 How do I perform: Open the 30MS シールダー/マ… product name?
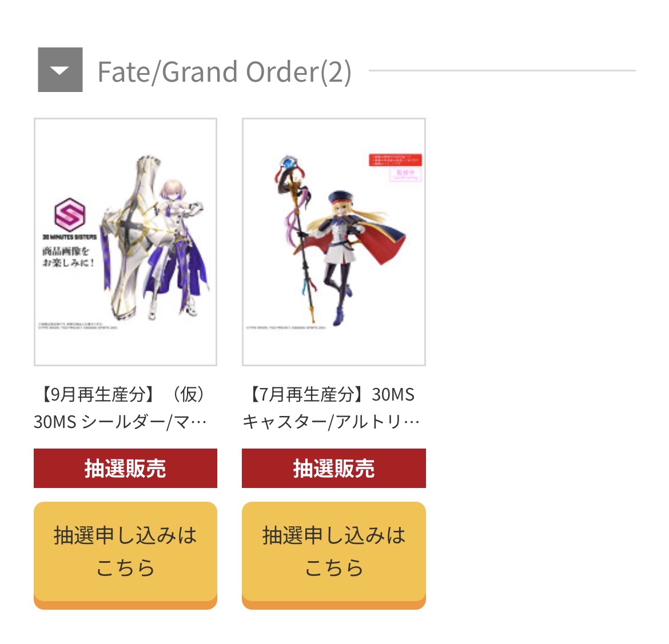[x=120, y=422]
